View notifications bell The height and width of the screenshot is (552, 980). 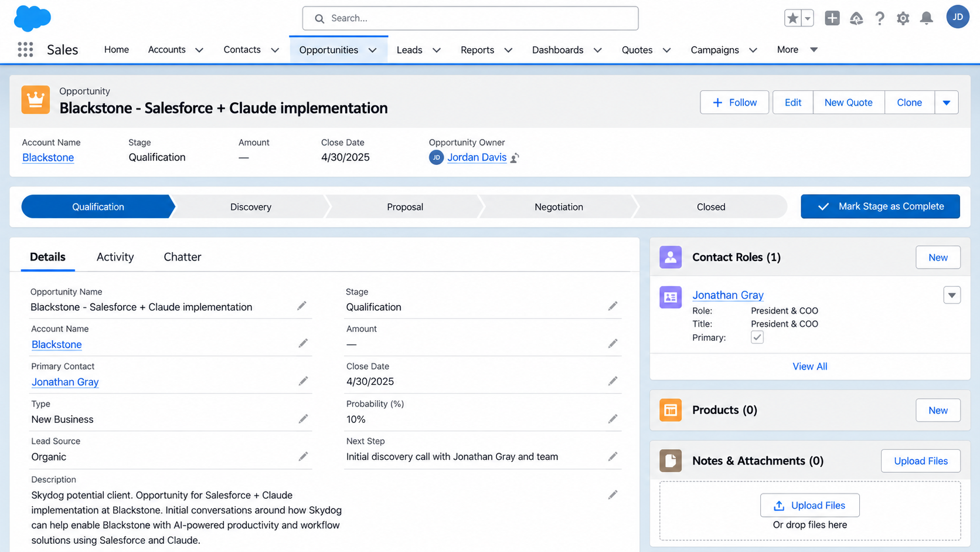926,18
